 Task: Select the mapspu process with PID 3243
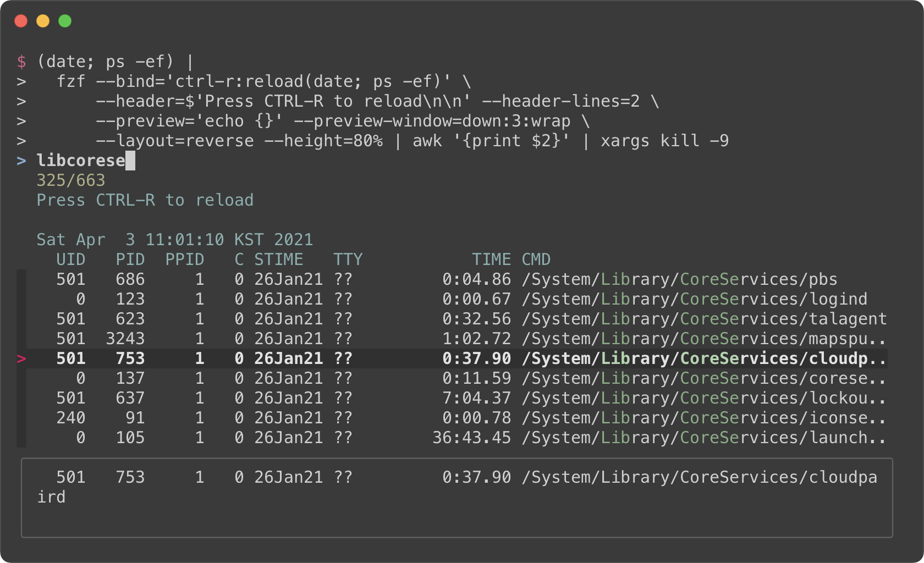[457, 339]
